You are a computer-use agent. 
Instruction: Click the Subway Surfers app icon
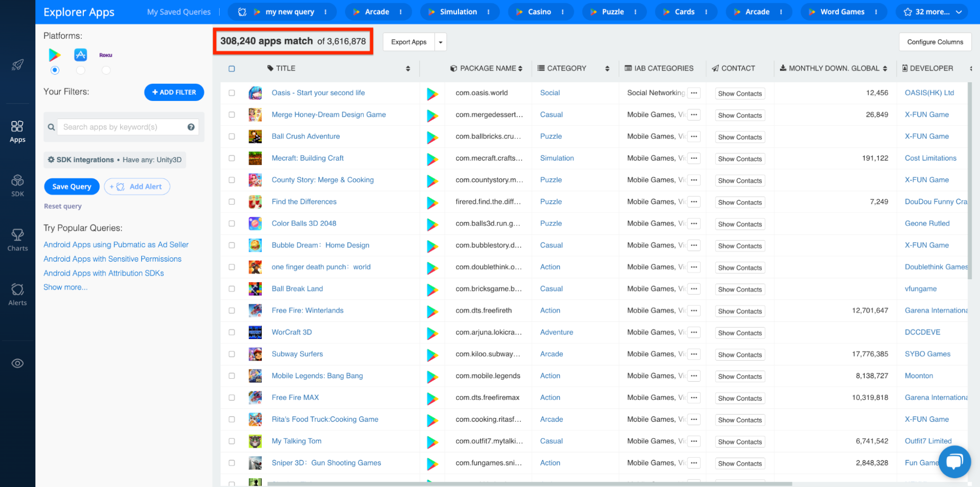pyautogui.click(x=255, y=354)
